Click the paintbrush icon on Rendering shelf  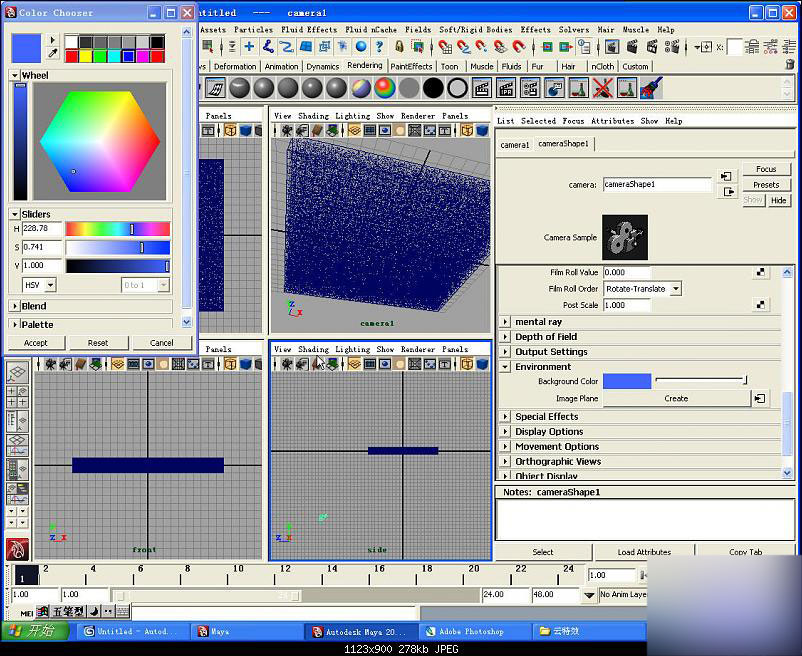[650, 88]
